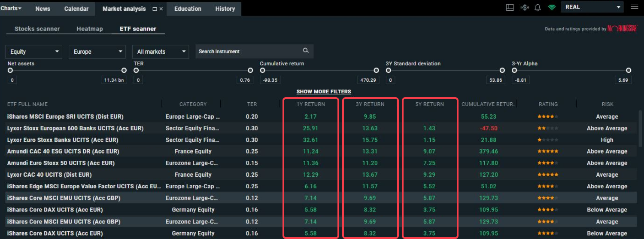Image resolution: width=644 pixels, height=239 pixels.
Task: Click the dollar price alert icon
Action: [x=524, y=7]
